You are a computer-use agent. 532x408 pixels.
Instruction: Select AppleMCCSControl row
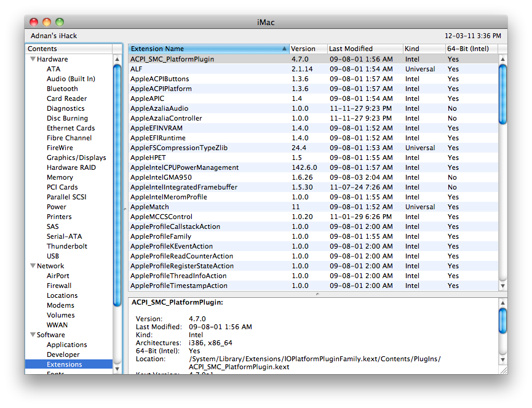tap(313, 217)
